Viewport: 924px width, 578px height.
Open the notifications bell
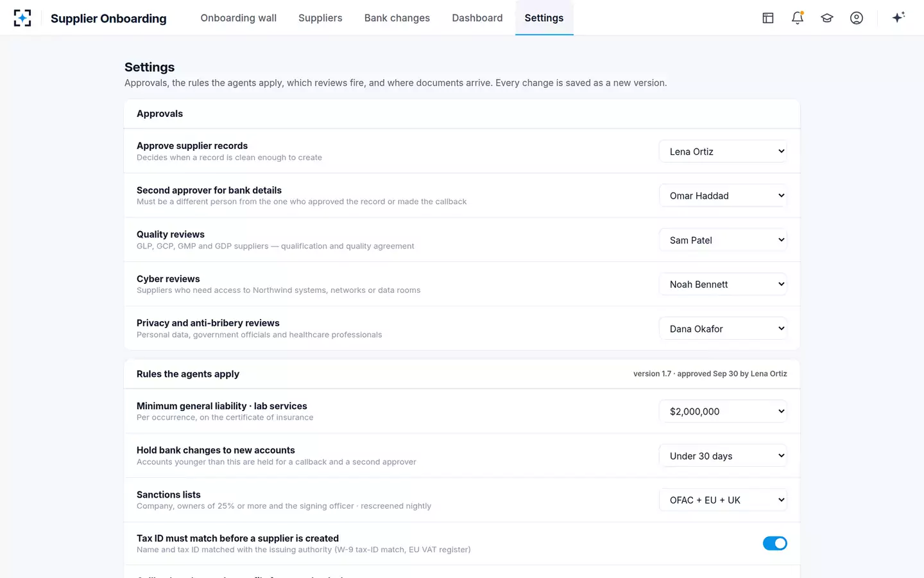(798, 18)
